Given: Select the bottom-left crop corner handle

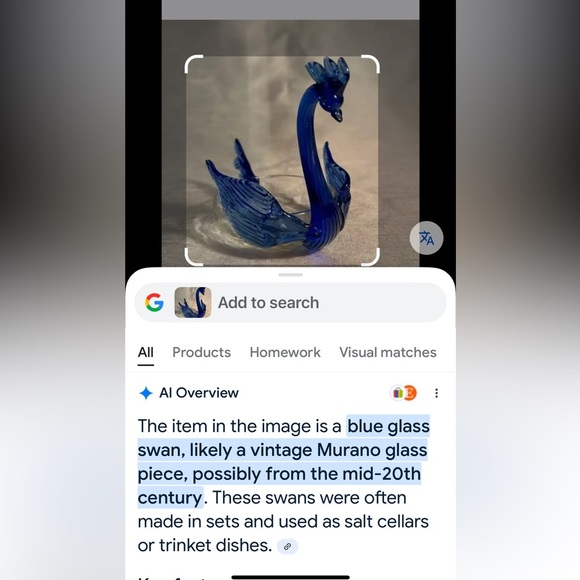Looking at the screenshot, I should click(193, 257).
